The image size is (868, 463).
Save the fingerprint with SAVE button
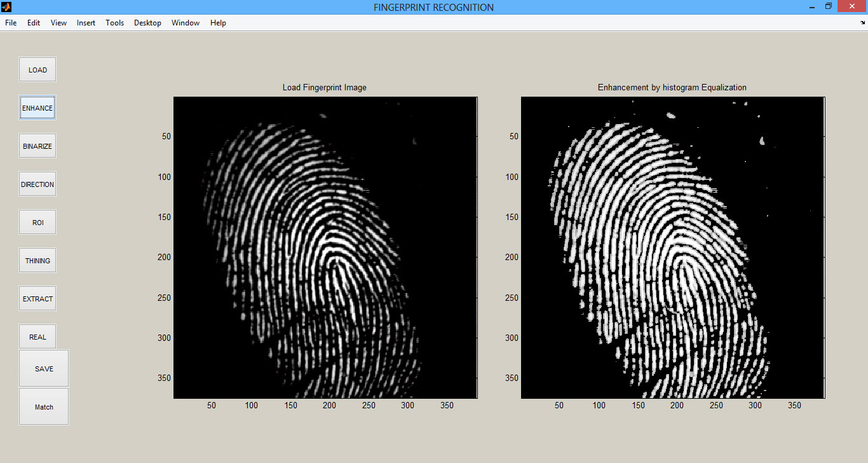click(x=44, y=368)
